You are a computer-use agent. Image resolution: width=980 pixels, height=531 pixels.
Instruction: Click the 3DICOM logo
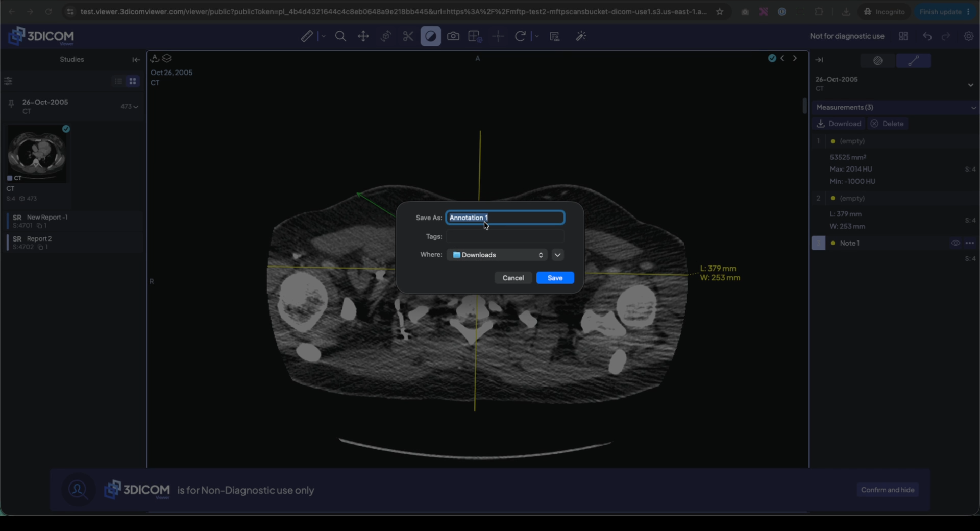pyautogui.click(x=41, y=36)
